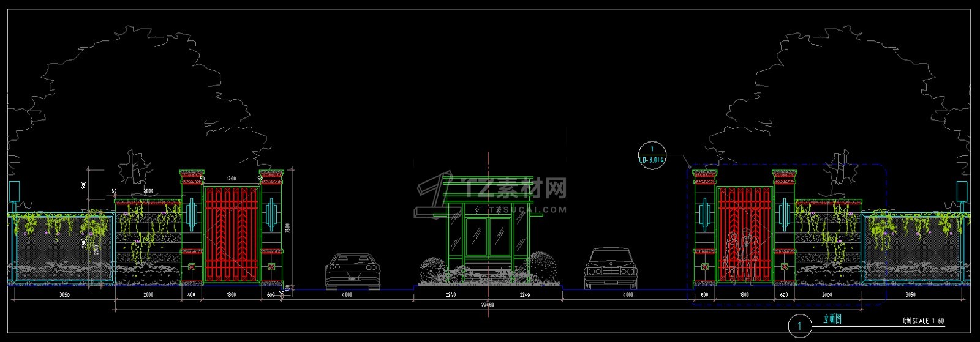This screenshot has height=342, width=980.
Task: Select the LD-3.014 detail callout circle
Action: click(652, 155)
